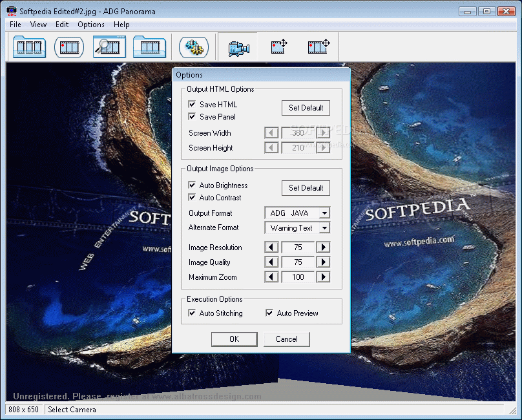Click the Options dialog title bar
Image resolution: width=522 pixels, height=420 pixels.
pyautogui.click(x=261, y=74)
